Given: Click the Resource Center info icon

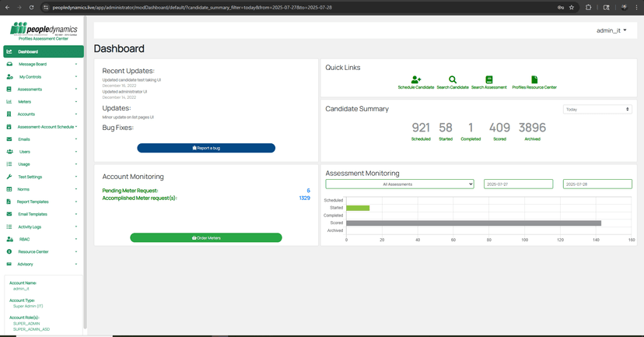Looking at the screenshot, I should (x=9, y=251).
